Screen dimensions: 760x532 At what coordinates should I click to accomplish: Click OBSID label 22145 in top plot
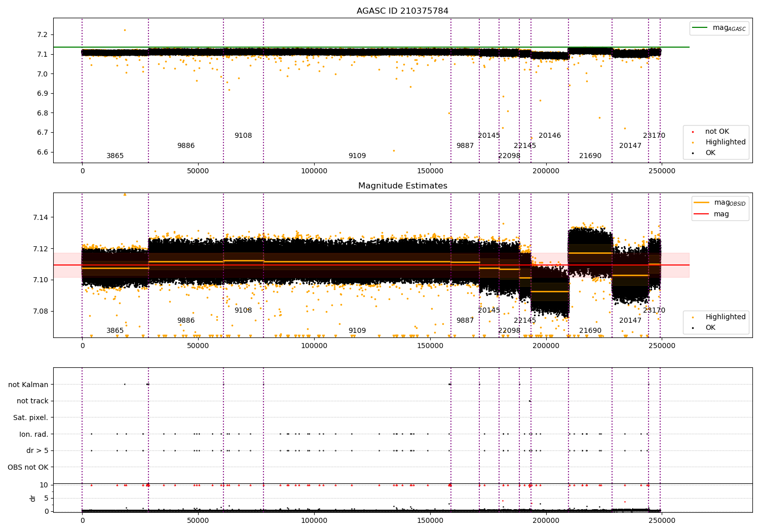[525, 146]
